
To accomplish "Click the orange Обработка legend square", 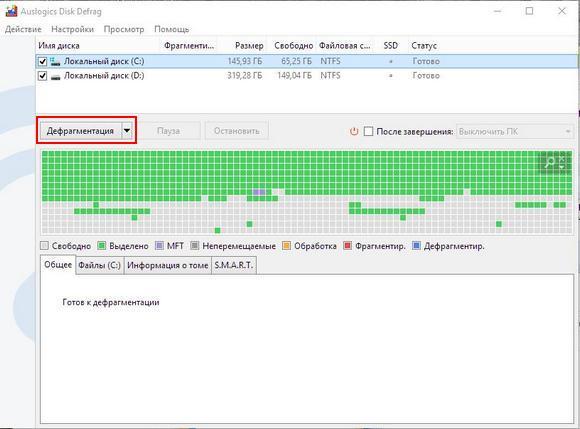I will coord(286,246).
